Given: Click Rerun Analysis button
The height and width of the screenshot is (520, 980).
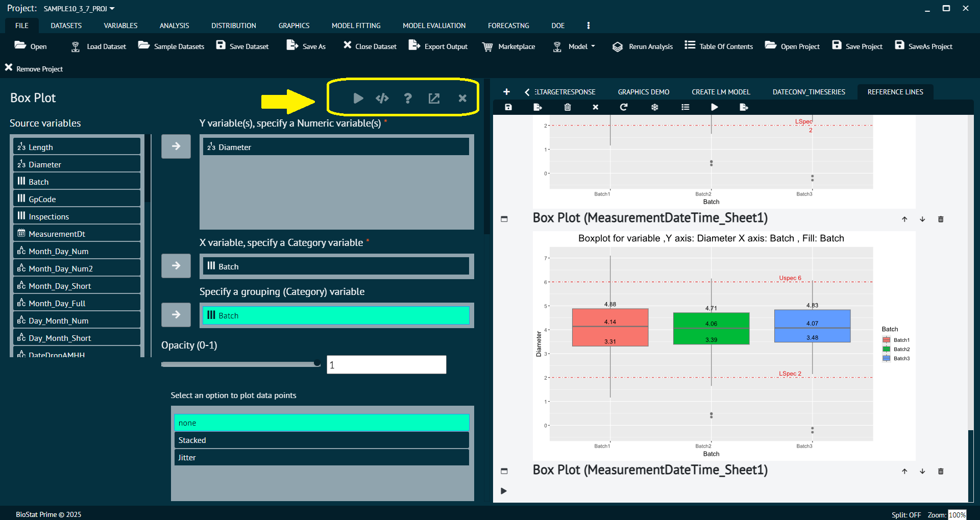Looking at the screenshot, I should point(643,46).
